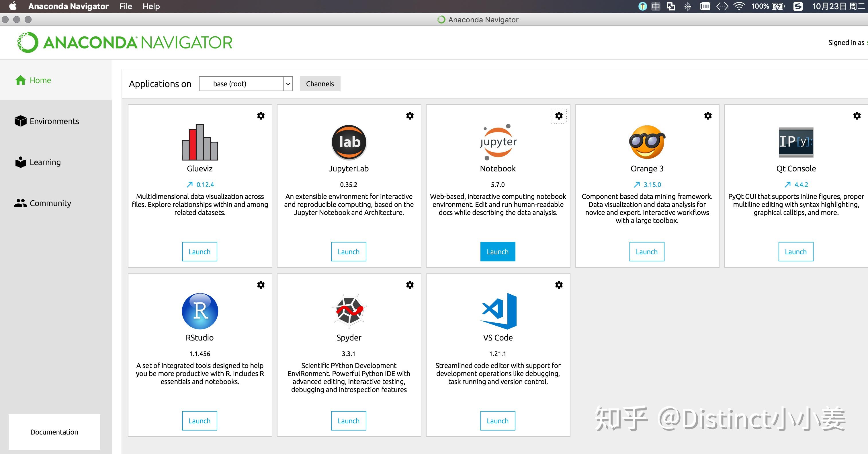Open the Spyder gear dropdown
Image resolution: width=868 pixels, height=454 pixels.
(x=410, y=285)
